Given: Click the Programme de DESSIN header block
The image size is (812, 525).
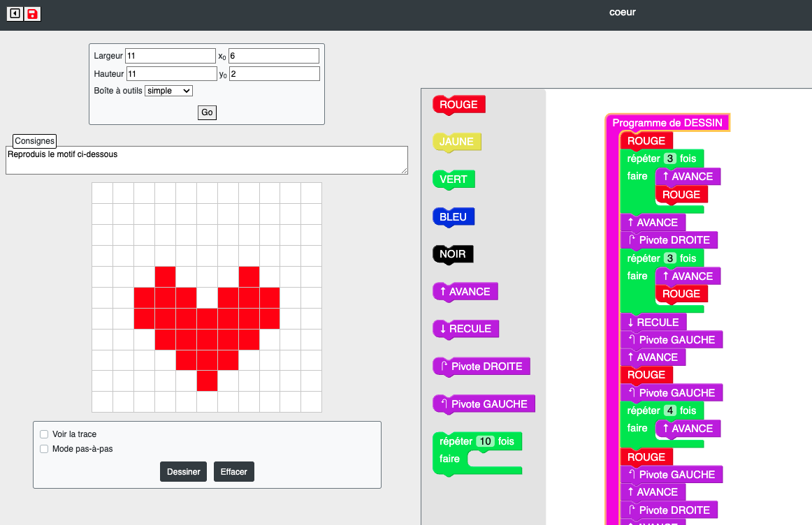Looking at the screenshot, I should click(667, 123).
